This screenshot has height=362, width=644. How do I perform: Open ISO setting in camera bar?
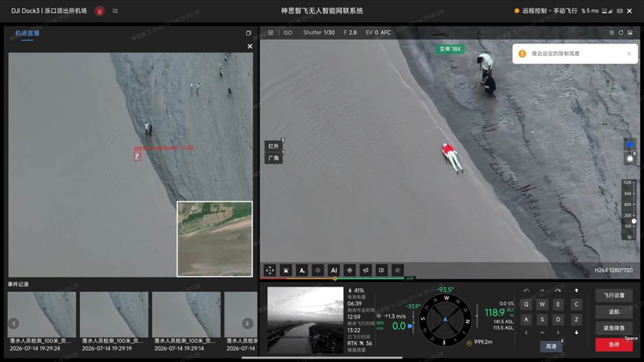tap(287, 33)
